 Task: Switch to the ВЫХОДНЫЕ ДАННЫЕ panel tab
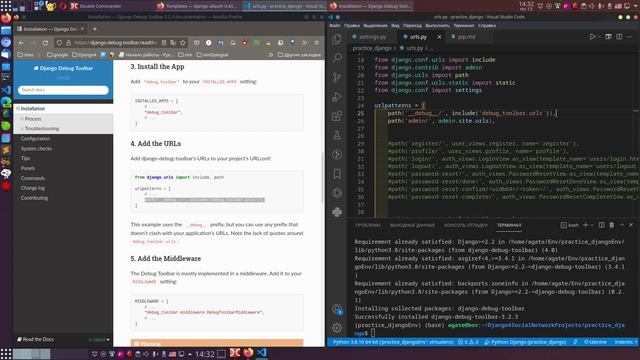(412, 225)
